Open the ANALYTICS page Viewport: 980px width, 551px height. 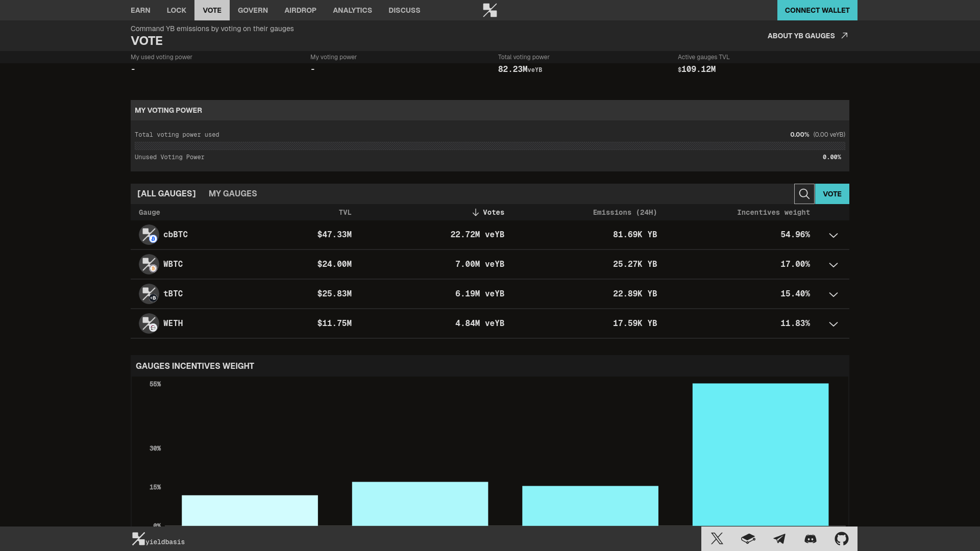point(352,10)
